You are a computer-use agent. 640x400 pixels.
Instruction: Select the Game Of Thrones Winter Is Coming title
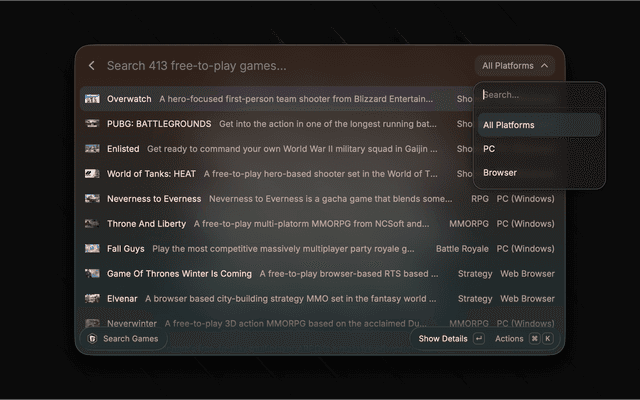pyautogui.click(x=179, y=273)
